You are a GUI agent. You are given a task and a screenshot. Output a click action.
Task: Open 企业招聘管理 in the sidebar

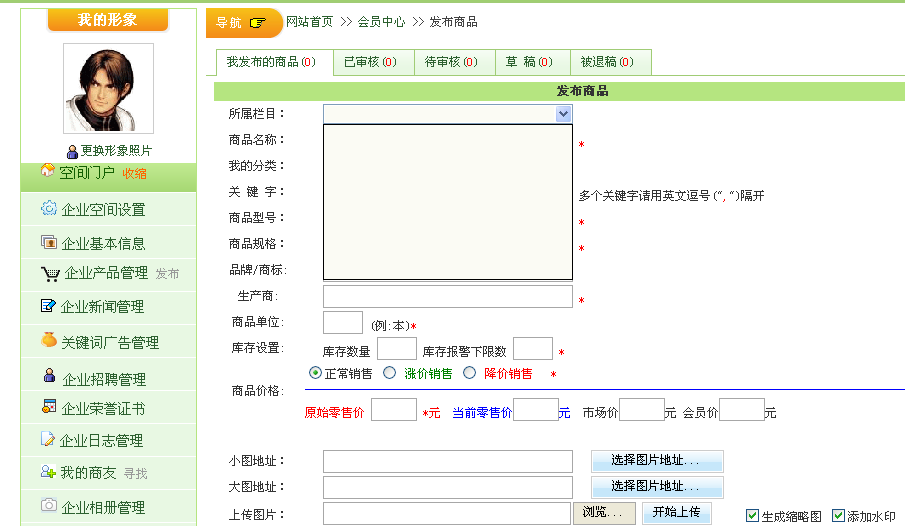click(104, 379)
